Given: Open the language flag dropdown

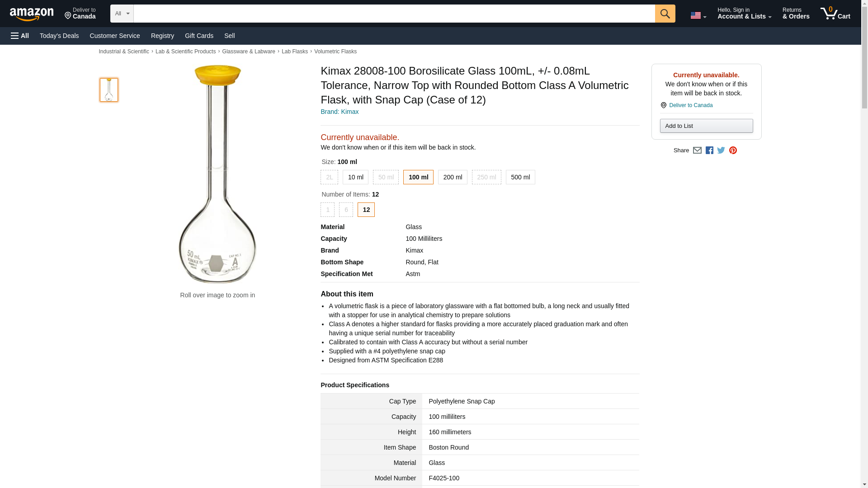Looking at the screenshot, I should point(698,15).
